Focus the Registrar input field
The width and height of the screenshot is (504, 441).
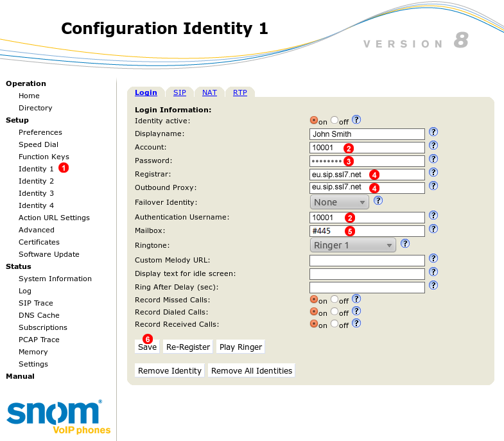367,175
